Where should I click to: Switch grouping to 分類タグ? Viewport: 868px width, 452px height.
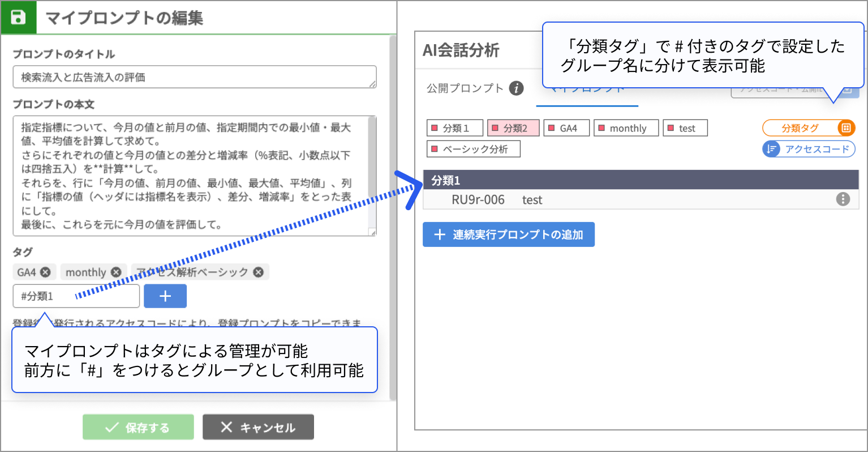click(x=808, y=128)
